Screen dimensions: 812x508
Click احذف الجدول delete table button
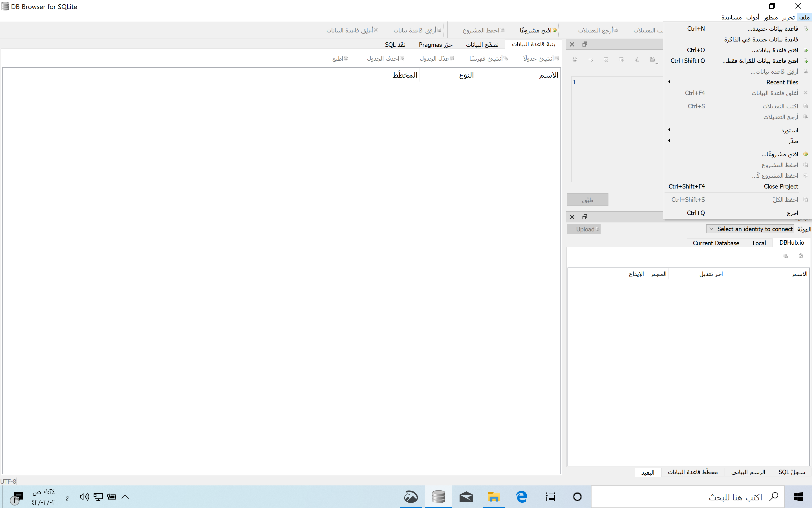(385, 58)
